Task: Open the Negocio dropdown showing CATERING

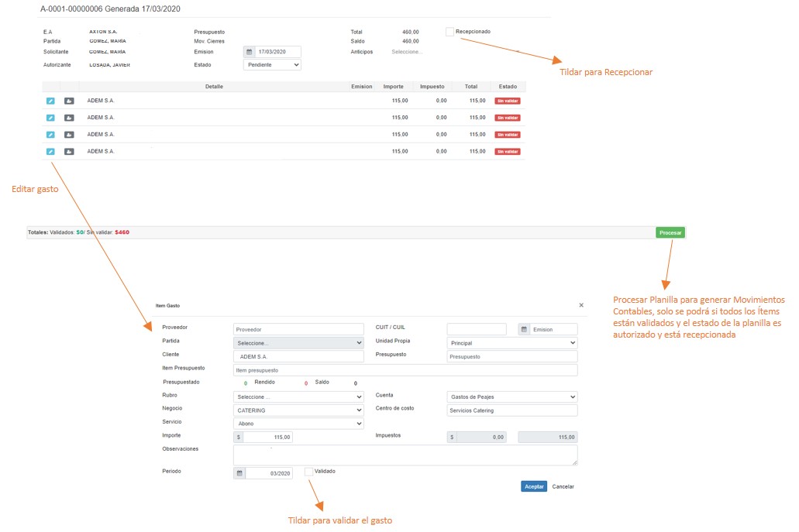Action: point(298,410)
